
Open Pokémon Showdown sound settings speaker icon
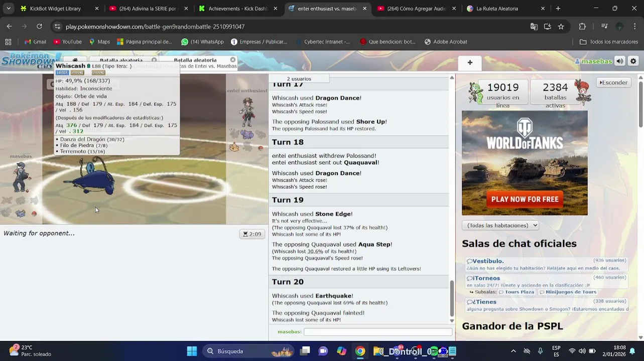(x=620, y=61)
